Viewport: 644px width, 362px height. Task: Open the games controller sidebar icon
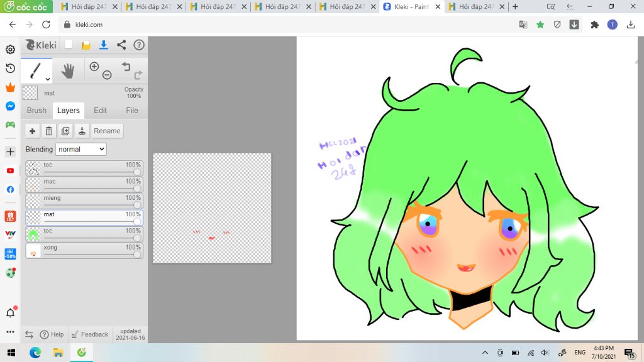(x=10, y=124)
